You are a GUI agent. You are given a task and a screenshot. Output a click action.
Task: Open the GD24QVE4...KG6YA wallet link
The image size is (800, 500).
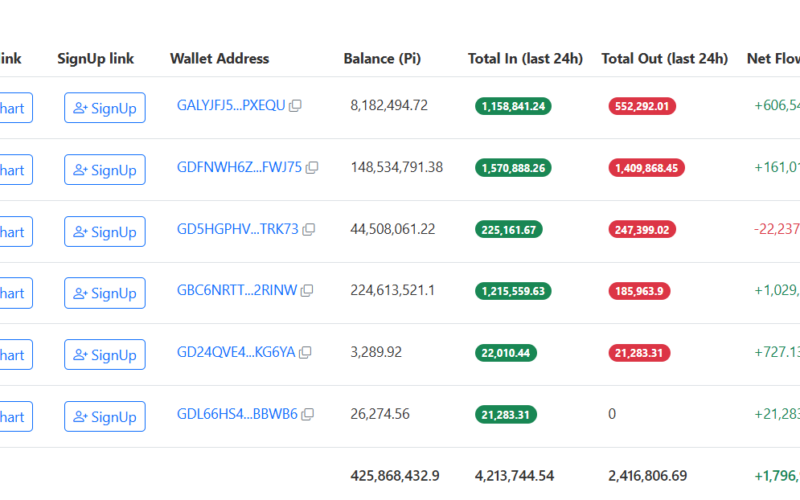click(235, 353)
